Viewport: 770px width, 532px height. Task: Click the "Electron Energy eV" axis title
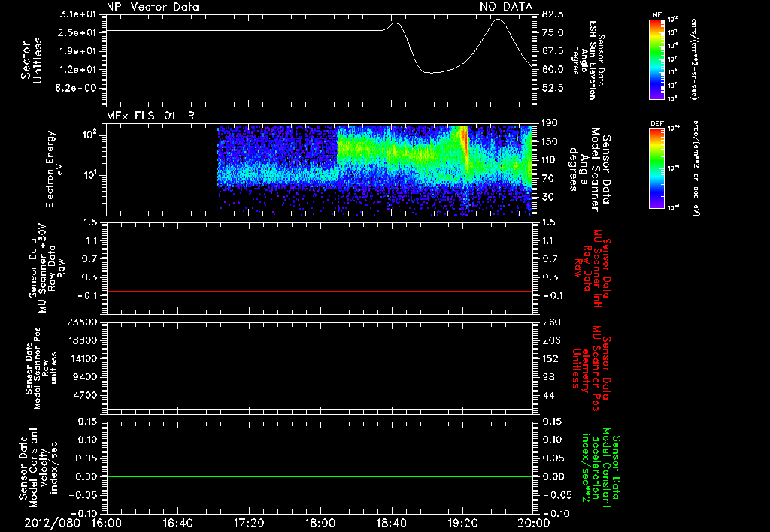54,169
